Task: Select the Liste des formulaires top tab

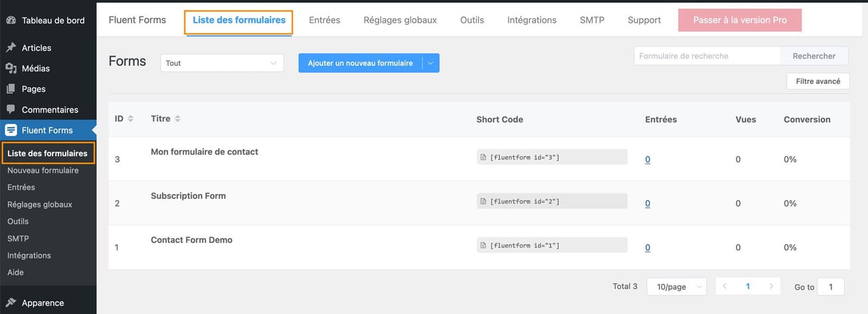Action: pyautogui.click(x=239, y=20)
